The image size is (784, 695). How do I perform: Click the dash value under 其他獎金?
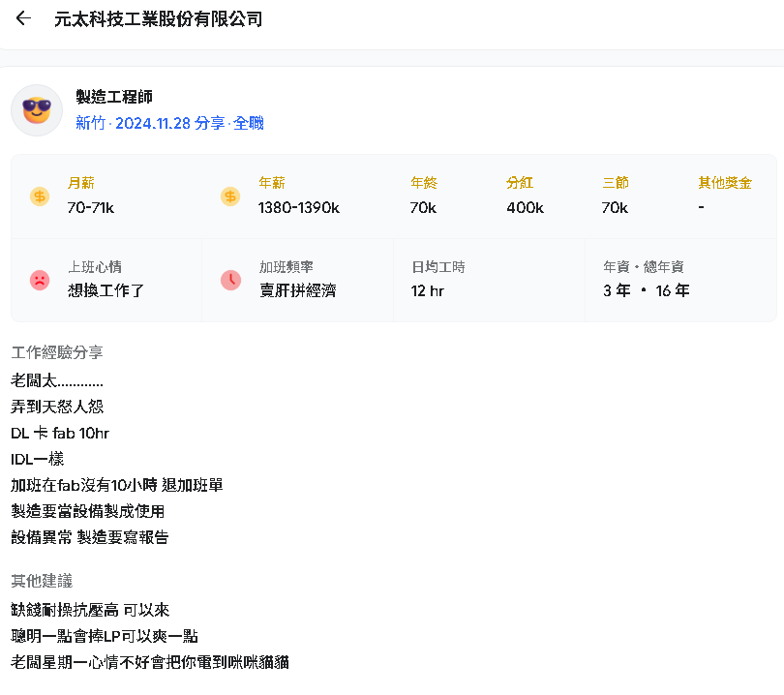(x=701, y=207)
